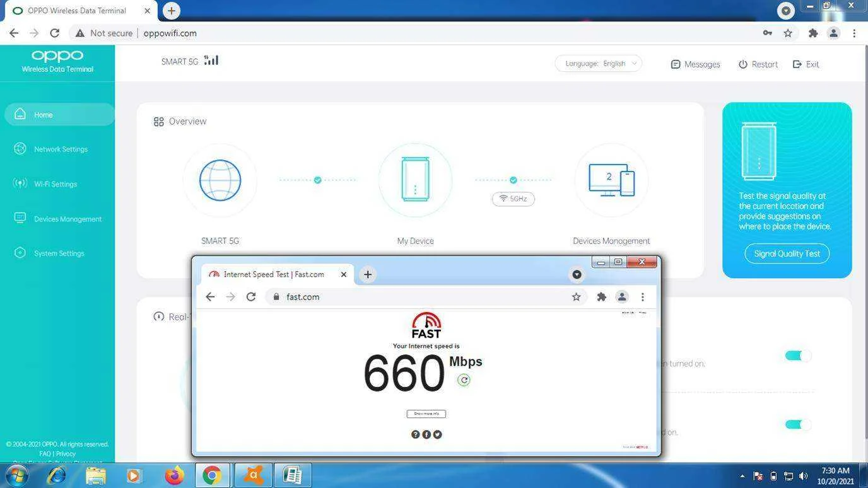Image resolution: width=868 pixels, height=488 pixels.
Task: Reload the oppowifi.com page
Action: (x=55, y=33)
